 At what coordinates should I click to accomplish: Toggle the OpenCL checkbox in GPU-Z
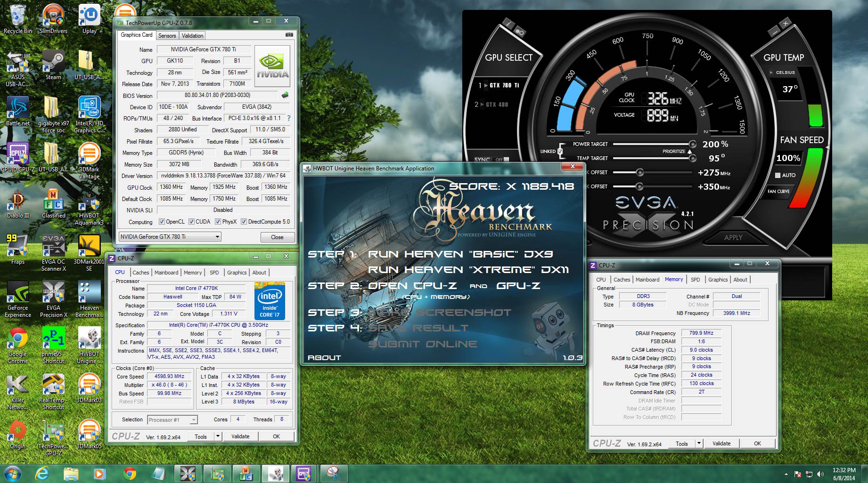tap(162, 222)
